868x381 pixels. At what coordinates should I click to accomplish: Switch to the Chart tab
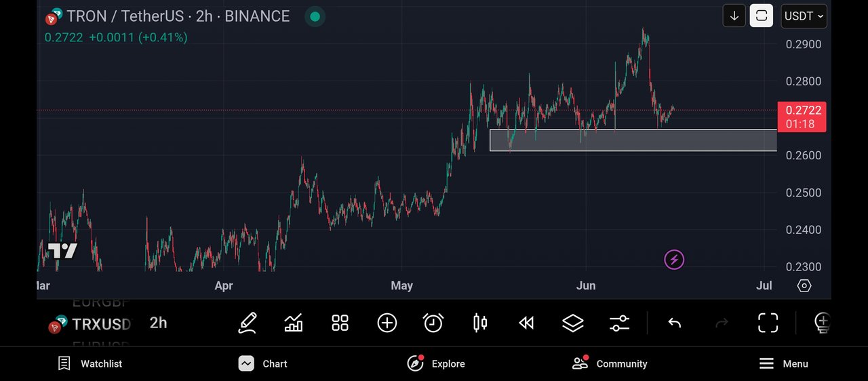pyautogui.click(x=263, y=364)
